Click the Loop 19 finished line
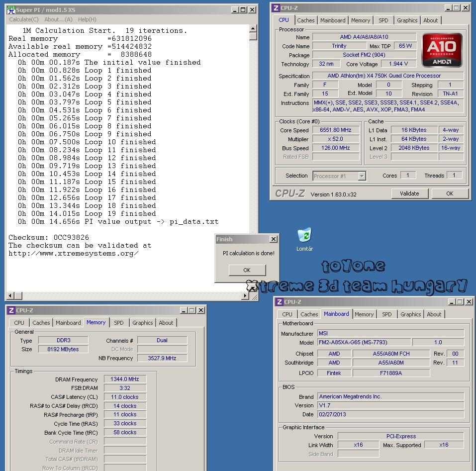476x471 pixels. click(87, 213)
